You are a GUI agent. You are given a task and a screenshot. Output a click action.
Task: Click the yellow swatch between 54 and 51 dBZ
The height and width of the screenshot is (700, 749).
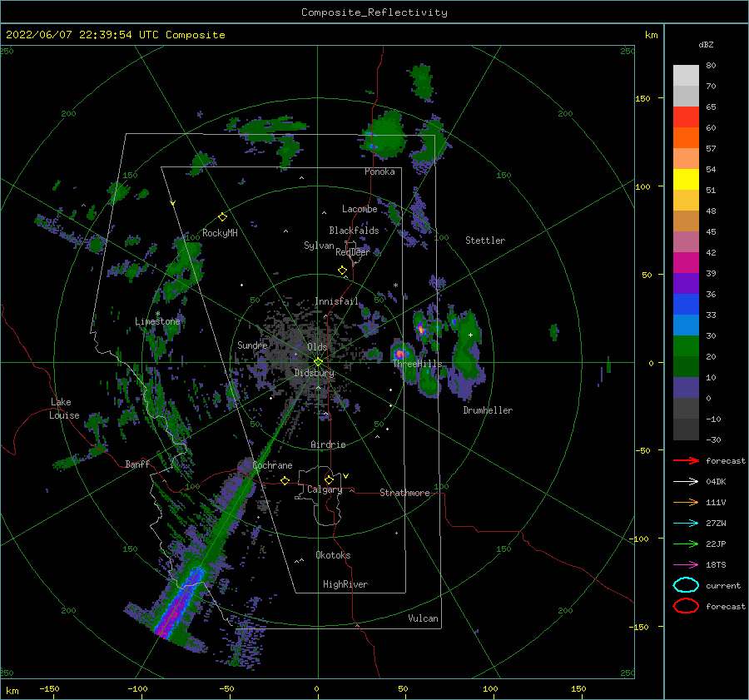pos(686,180)
